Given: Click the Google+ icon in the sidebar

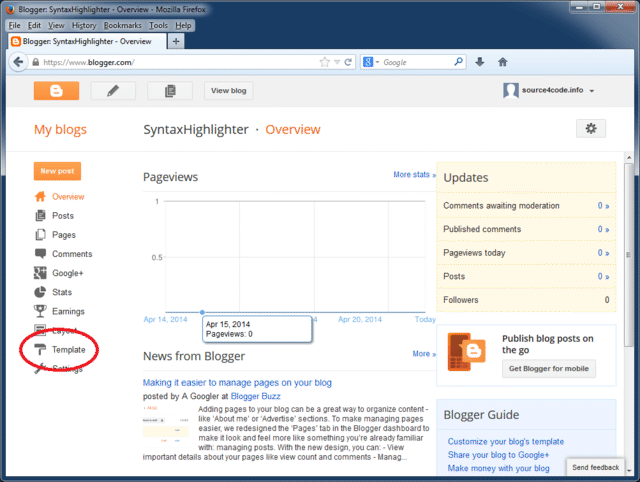Looking at the screenshot, I should tap(40, 273).
